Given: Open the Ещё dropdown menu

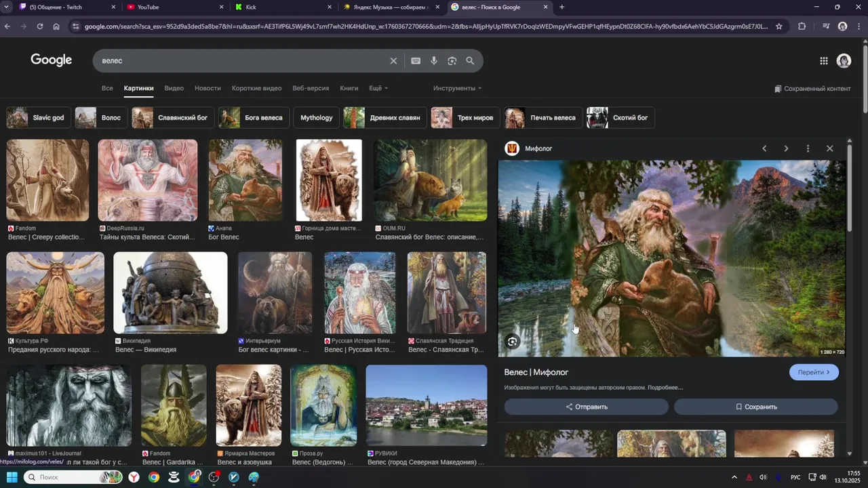Looking at the screenshot, I should [378, 88].
